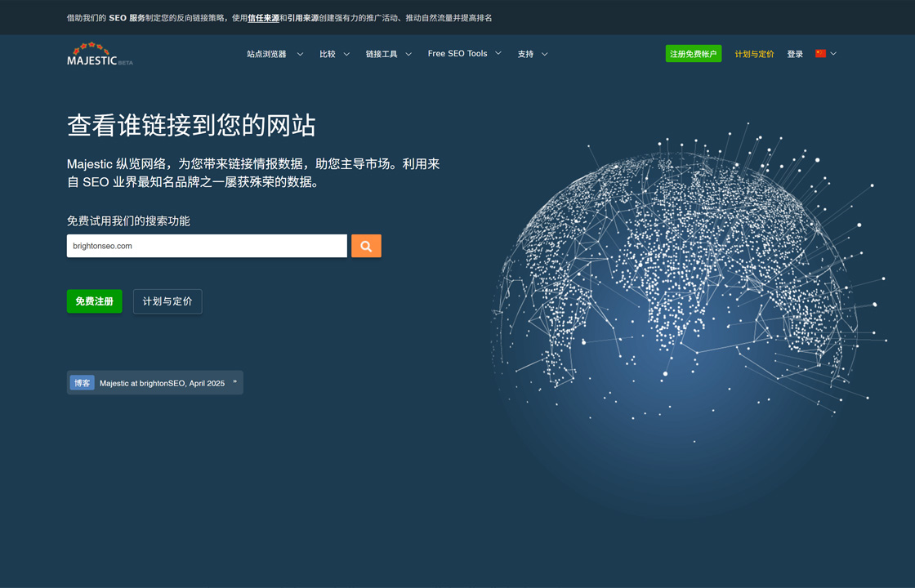Click the green 注册免费帐户 button
Image resolution: width=915 pixels, height=588 pixels.
(694, 54)
